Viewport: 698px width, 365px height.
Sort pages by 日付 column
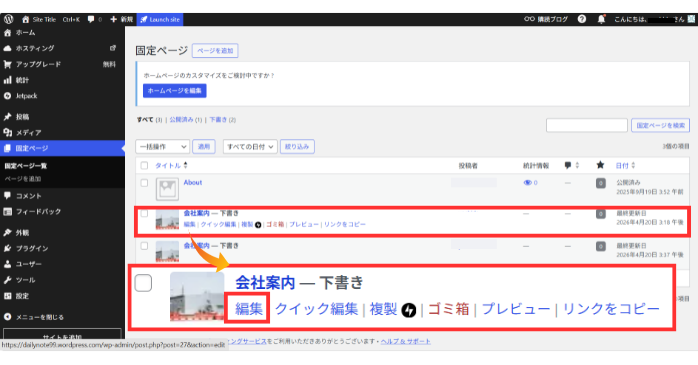click(625, 166)
